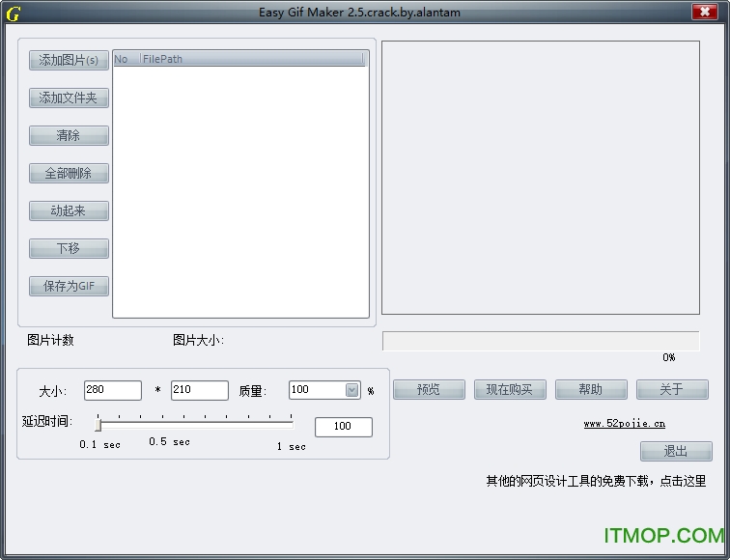Click the 清除 button
The height and width of the screenshot is (560, 730).
tap(69, 136)
